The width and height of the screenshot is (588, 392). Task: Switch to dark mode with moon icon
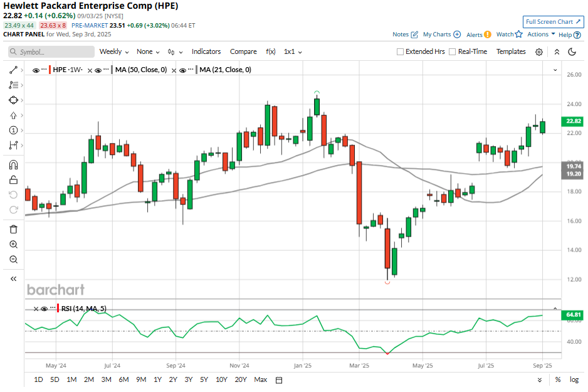[x=572, y=52]
